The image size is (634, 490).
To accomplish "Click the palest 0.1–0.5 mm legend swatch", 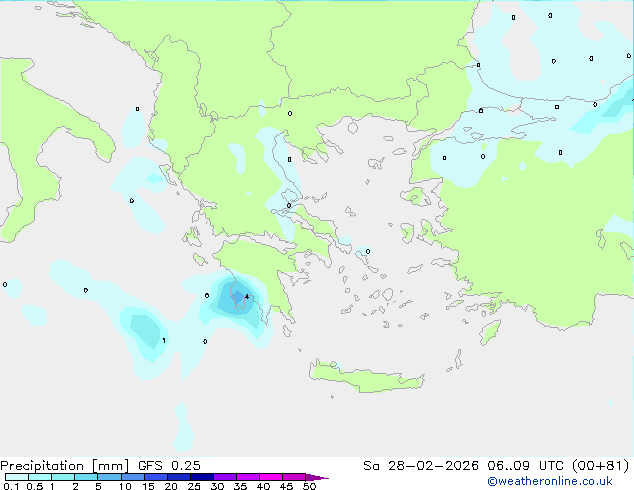I will [17, 477].
